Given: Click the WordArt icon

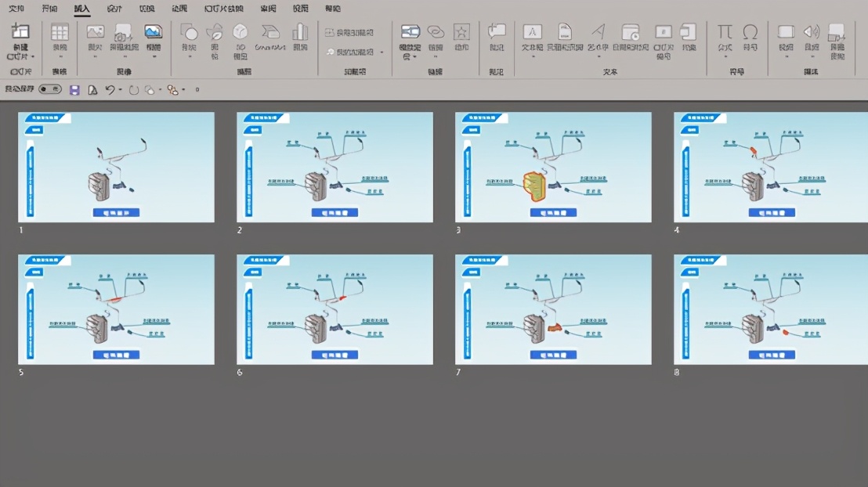Looking at the screenshot, I should coord(598,31).
